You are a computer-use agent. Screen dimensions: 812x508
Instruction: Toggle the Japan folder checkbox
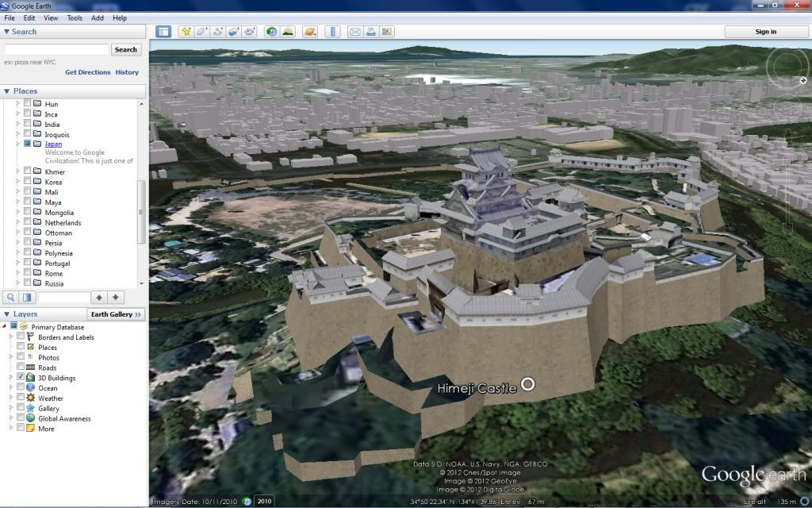[28, 144]
